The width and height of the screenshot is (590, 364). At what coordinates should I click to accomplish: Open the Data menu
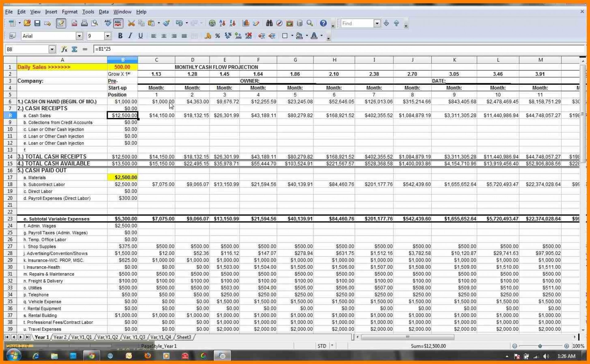click(x=104, y=12)
